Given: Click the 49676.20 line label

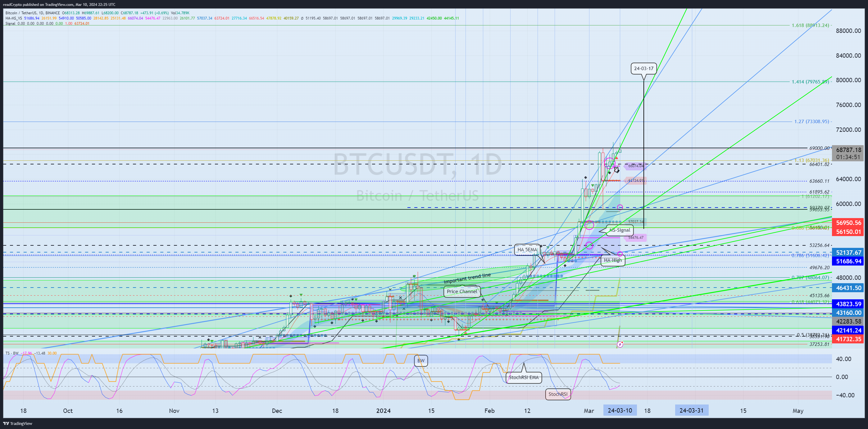Looking at the screenshot, I should click(819, 267).
